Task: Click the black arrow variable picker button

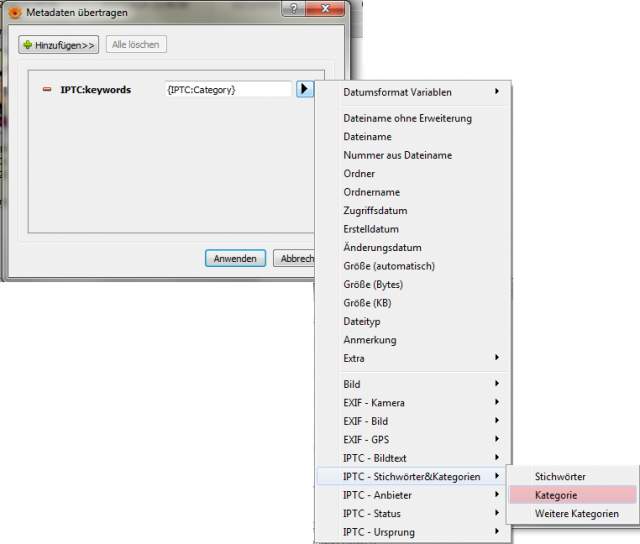Action: (x=304, y=89)
